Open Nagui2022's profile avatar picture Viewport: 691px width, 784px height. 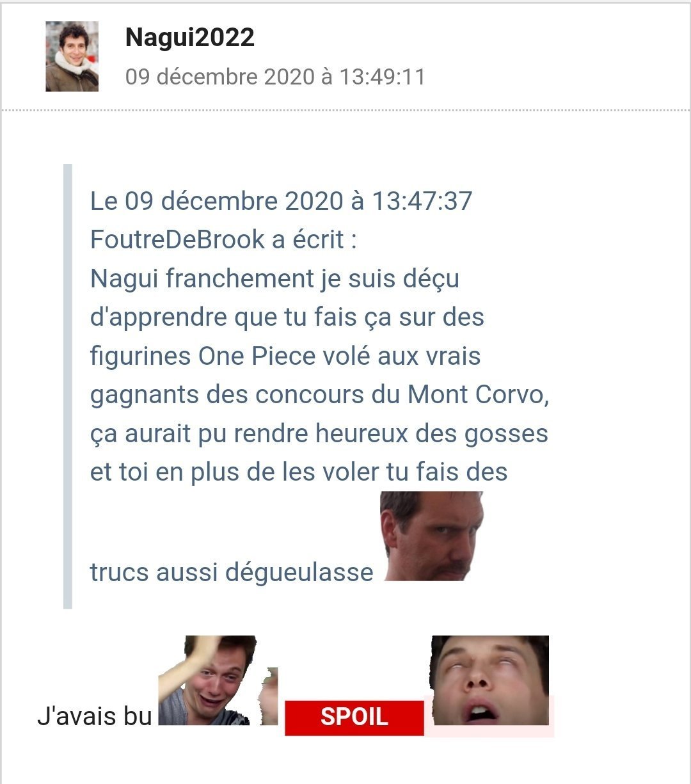[x=72, y=56]
